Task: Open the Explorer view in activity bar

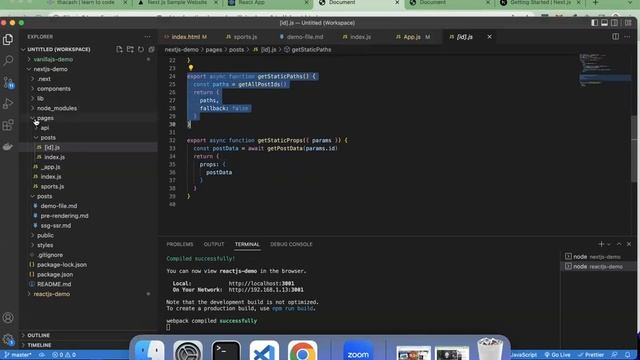Action: coord(8,40)
